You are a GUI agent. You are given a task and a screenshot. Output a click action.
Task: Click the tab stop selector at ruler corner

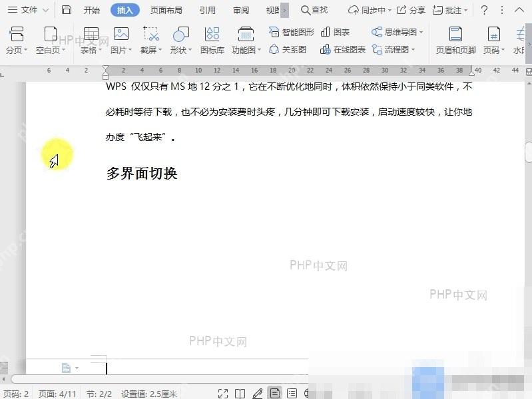pyautogui.click(x=3, y=74)
